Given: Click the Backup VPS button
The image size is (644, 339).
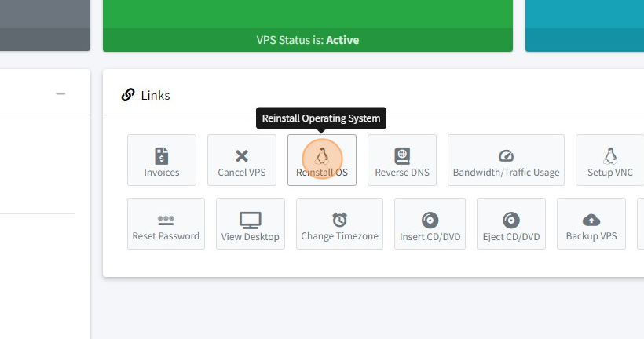Looking at the screenshot, I should pos(591,224).
